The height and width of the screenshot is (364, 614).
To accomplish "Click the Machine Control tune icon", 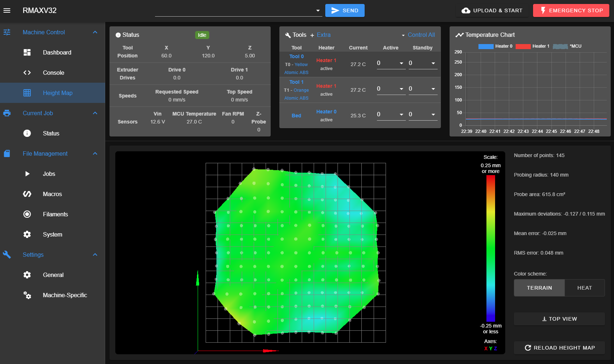I will pyautogui.click(x=7, y=32).
